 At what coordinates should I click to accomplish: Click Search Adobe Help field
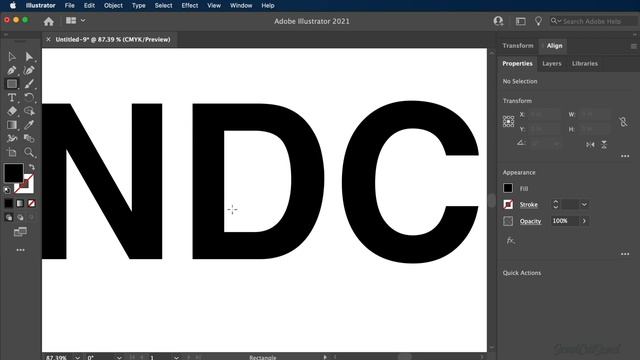pyautogui.click(x=594, y=21)
